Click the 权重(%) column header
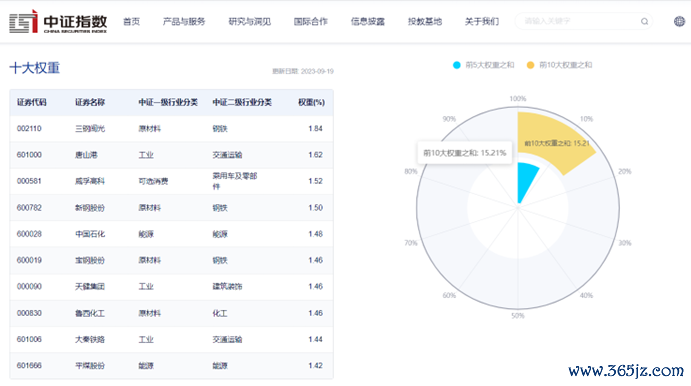 311,102
